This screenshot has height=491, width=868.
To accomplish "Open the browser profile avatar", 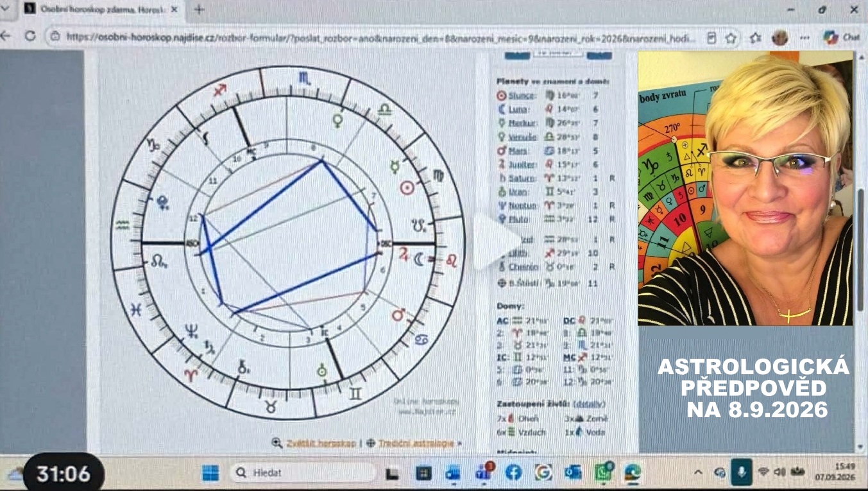I will tap(780, 37).
